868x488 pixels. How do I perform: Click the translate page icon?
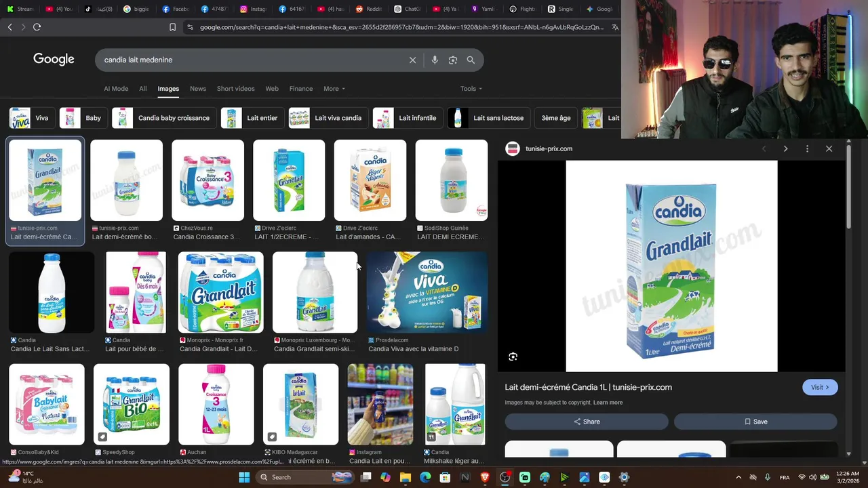click(614, 27)
